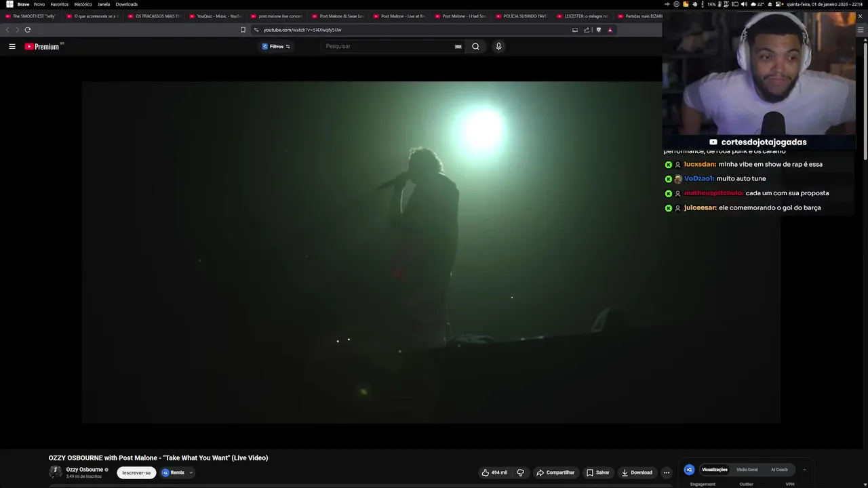Screen dimensions: 868x488
Task: Click the page vertical scrollbar thumb
Action: click(865, 102)
